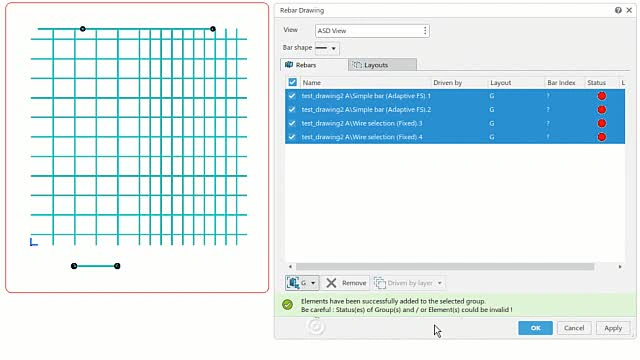Click the green success checkmark icon

[287, 304]
